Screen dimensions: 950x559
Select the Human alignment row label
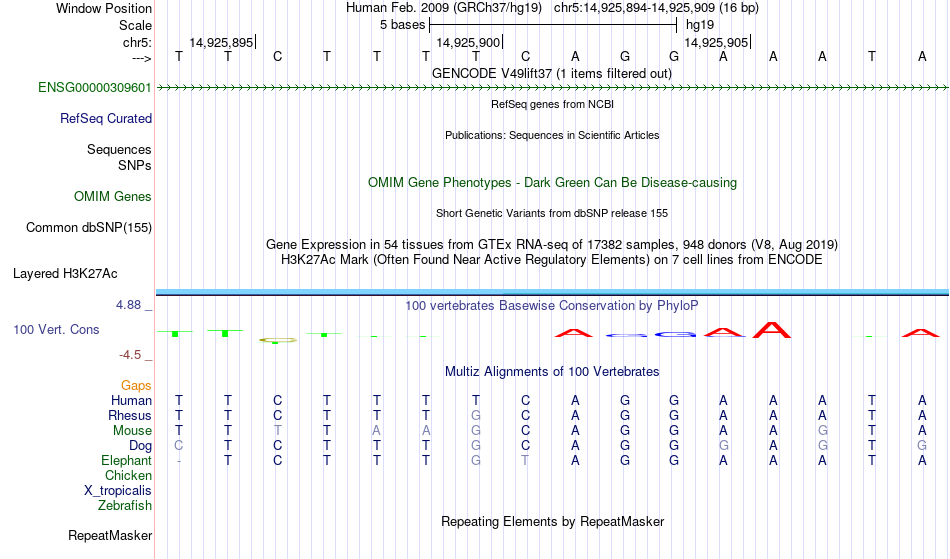pos(131,400)
